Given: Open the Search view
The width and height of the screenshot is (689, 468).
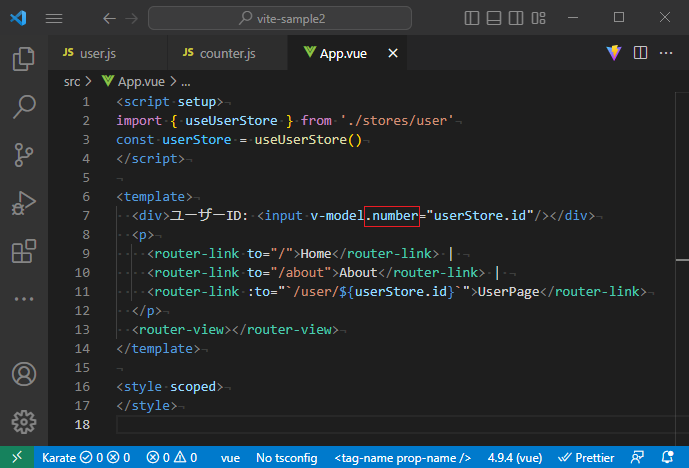Looking at the screenshot, I should point(24,107).
